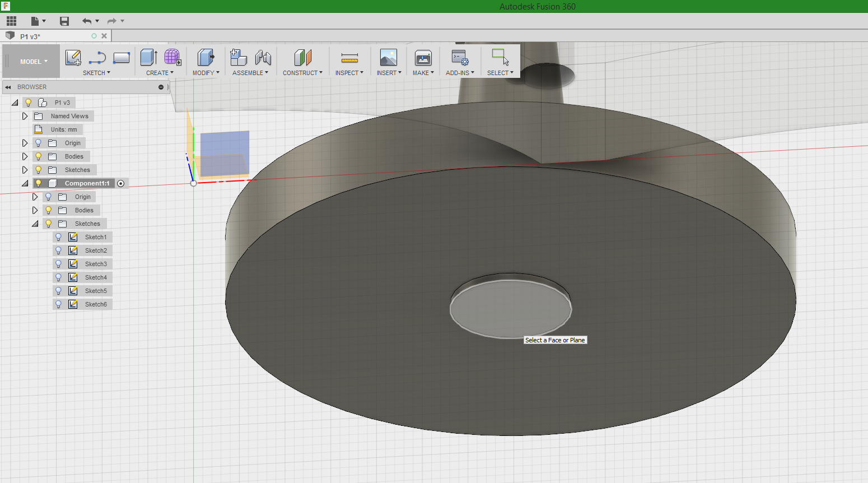
Task: Open the INSPECT menu
Action: tap(349, 73)
